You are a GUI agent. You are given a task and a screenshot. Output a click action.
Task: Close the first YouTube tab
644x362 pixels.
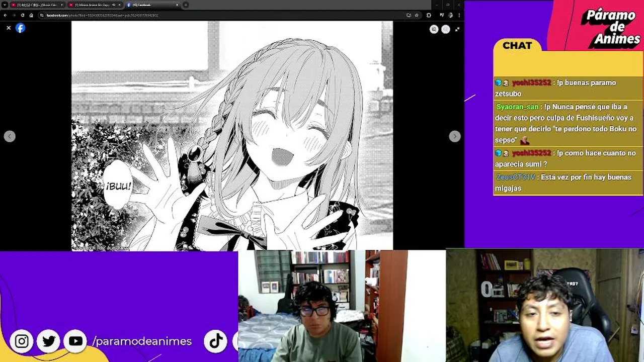click(62, 5)
